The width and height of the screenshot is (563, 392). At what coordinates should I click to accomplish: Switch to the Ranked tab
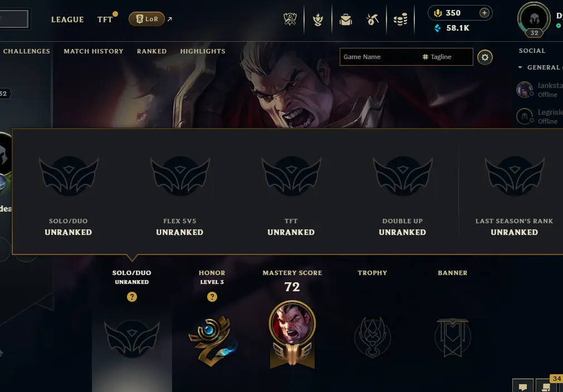pyautogui.click(x=151, y=51)
